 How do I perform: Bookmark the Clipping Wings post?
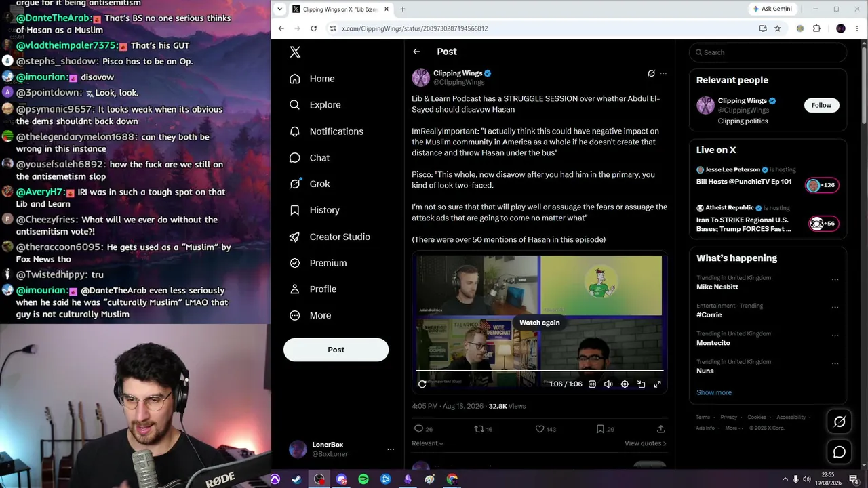click(600, 429)
